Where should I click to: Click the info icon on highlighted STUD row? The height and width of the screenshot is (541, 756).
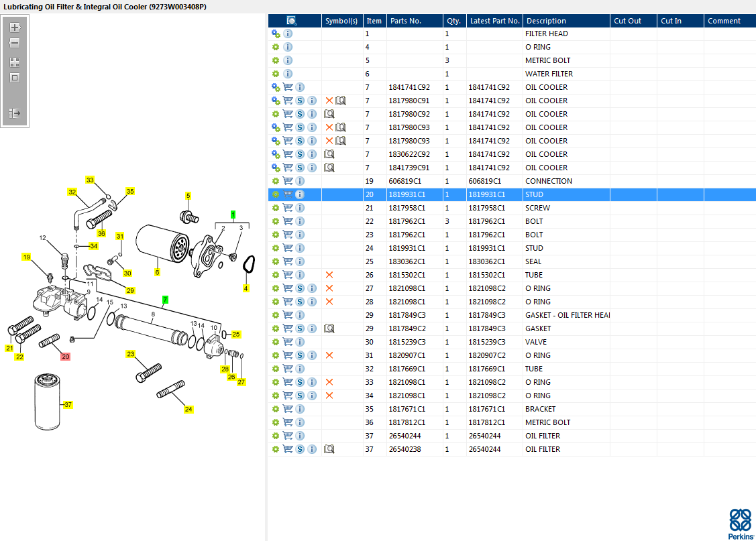point(300,194)
